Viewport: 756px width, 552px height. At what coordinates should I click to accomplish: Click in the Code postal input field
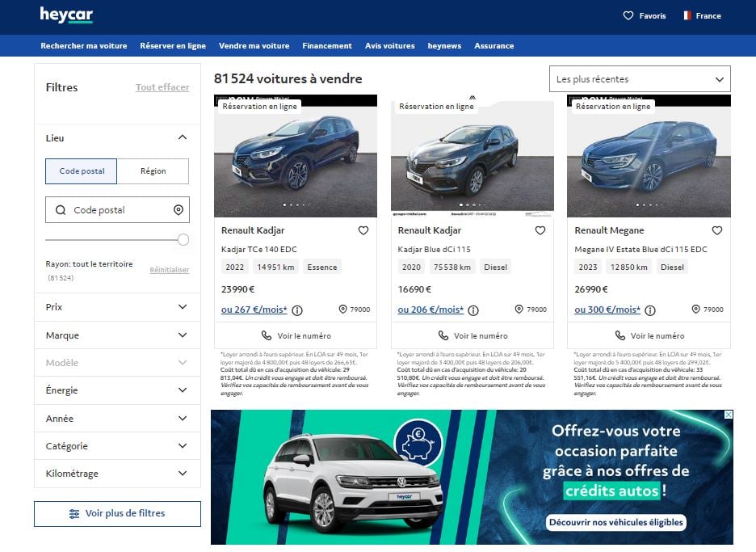pyautogui.click(x=117, y=210)
